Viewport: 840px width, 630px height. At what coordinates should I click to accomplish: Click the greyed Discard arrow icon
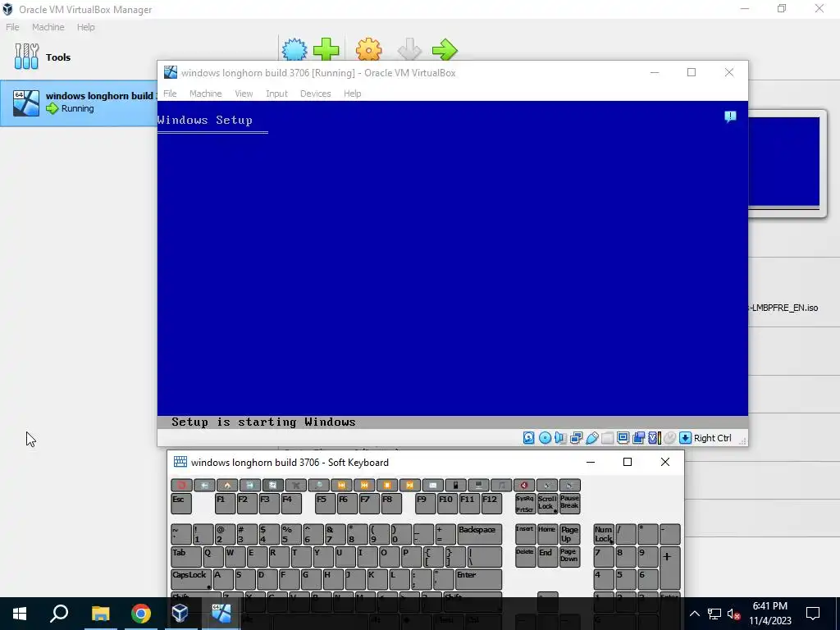tap(409, 50)
